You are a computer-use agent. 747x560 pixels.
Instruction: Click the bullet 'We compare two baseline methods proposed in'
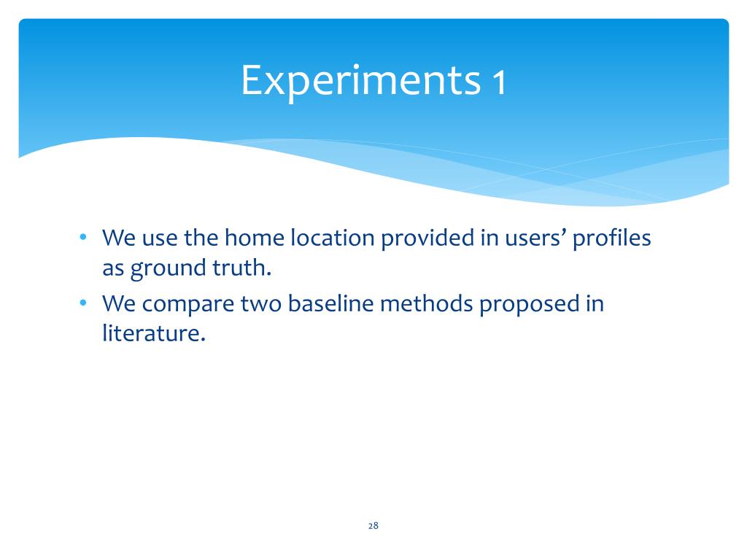click(353, 303)
